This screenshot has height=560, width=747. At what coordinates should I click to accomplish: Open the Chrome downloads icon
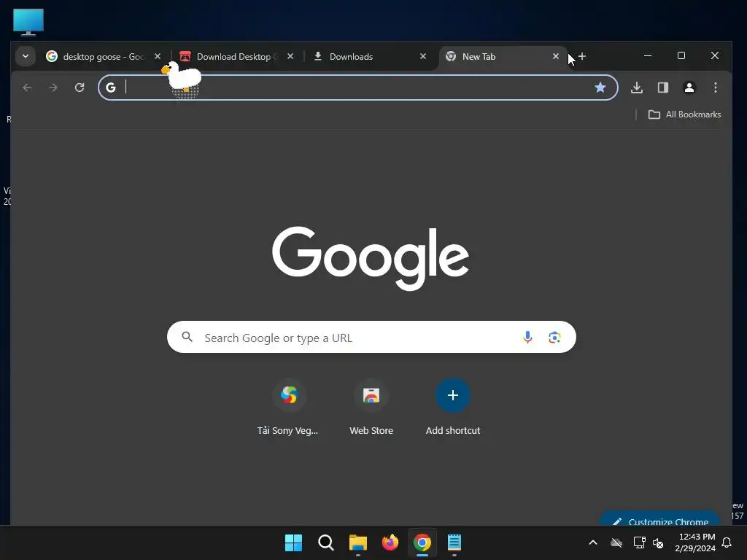coord(637,87)
